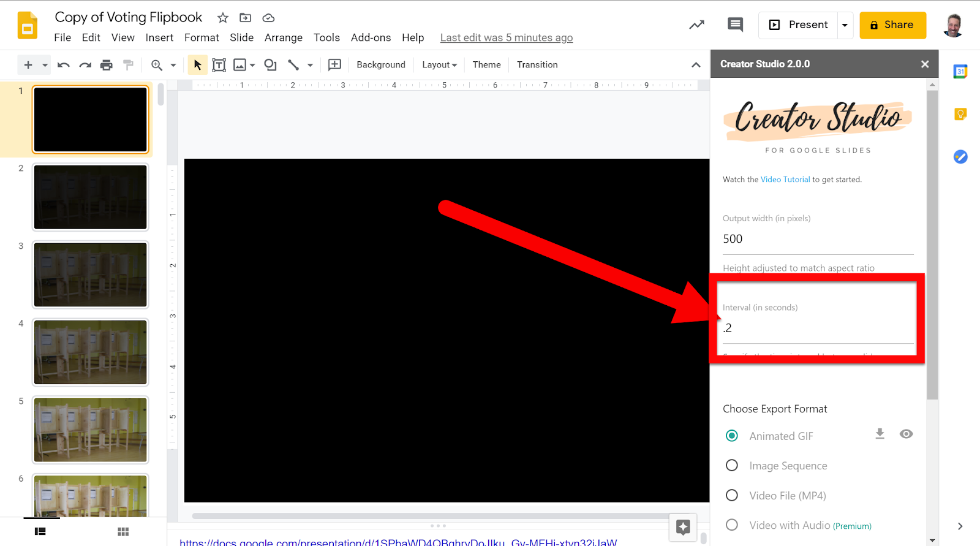This screenshot has width=980, height=546.
Task: Open the File menu
Action: click(x=62, y=37)
